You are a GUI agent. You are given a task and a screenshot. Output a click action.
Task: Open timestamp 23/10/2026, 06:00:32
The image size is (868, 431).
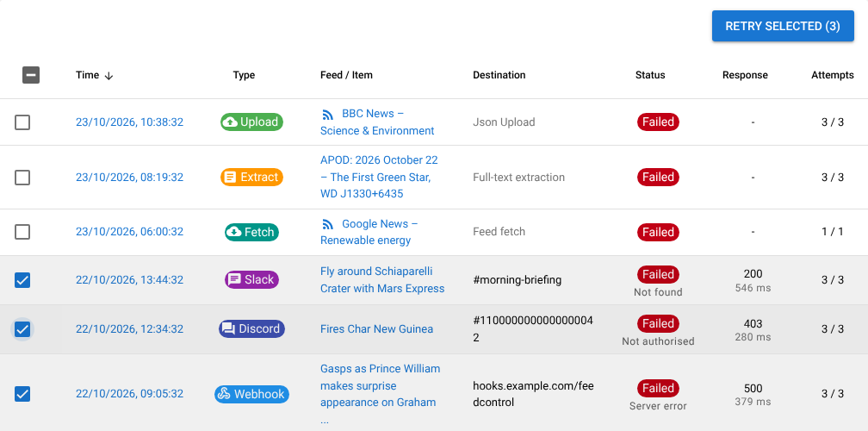129,232
